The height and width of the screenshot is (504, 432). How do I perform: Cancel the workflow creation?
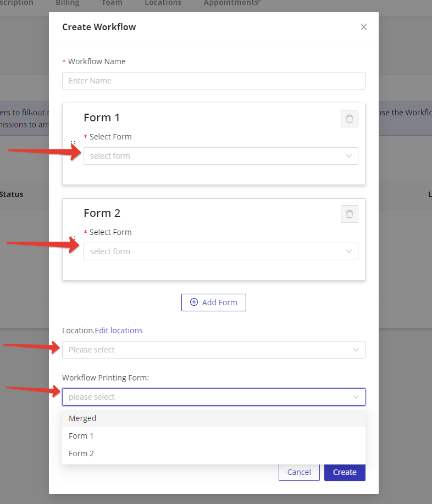tap(299, 472)
